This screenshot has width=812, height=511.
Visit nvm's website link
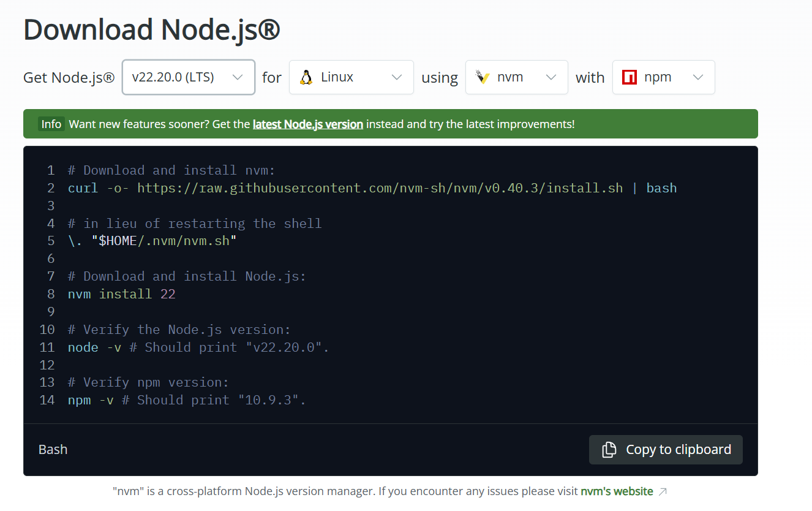pos(617,491)
